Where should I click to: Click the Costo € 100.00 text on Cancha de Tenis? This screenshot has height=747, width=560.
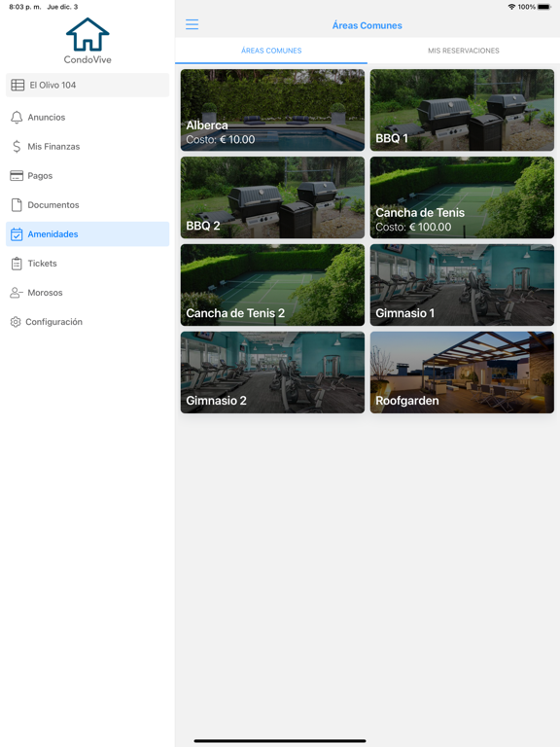coord(413,227)
